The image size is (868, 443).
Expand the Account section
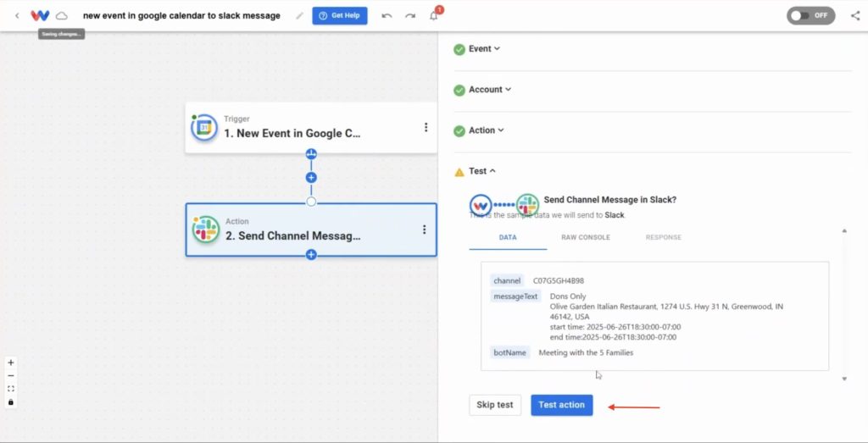[x=490, y=90]
